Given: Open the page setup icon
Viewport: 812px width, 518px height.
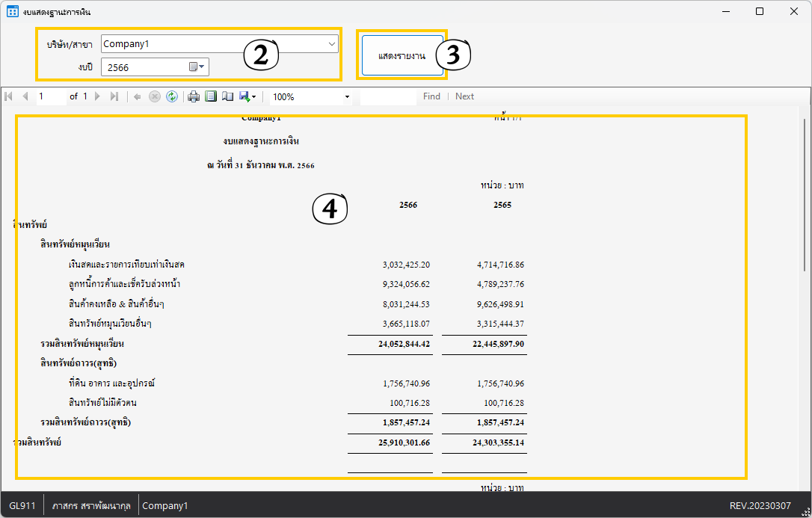Looking at the screenshot, I should click(x=227, y=96).
